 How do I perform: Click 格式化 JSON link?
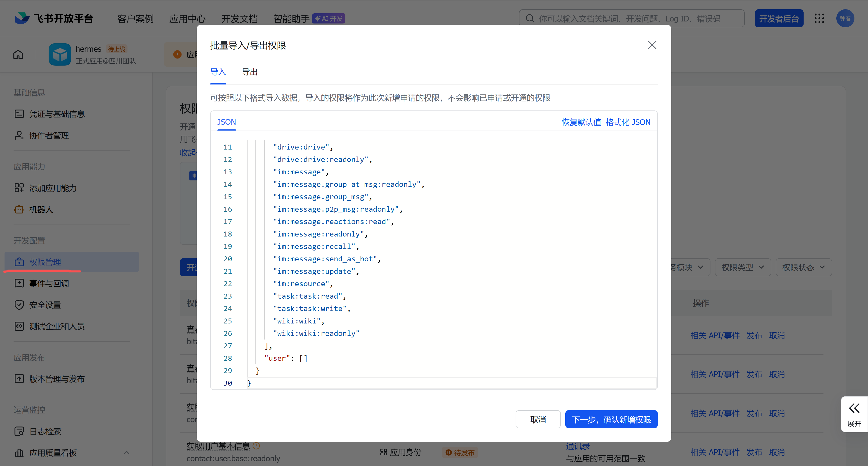[x=628, y=122]
